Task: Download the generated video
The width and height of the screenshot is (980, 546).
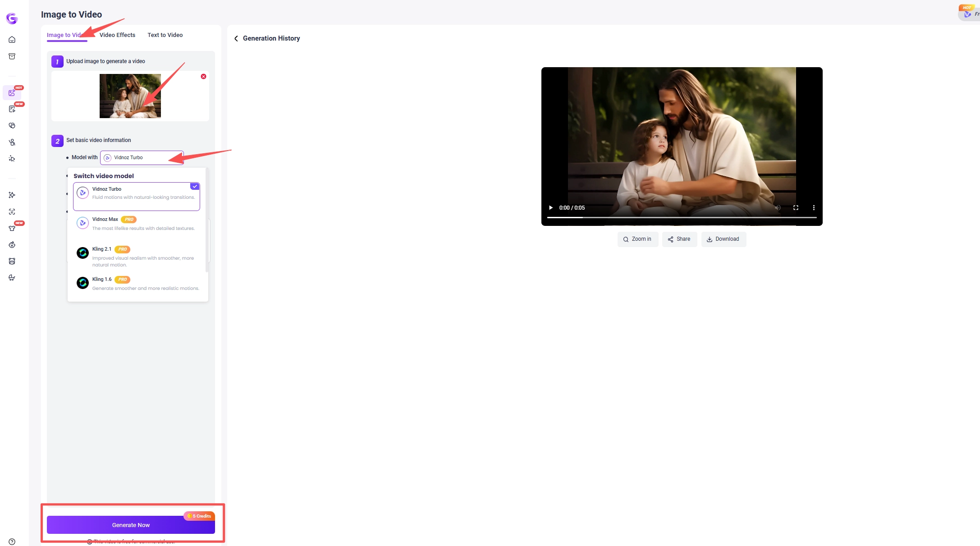Action: [724, 239]
